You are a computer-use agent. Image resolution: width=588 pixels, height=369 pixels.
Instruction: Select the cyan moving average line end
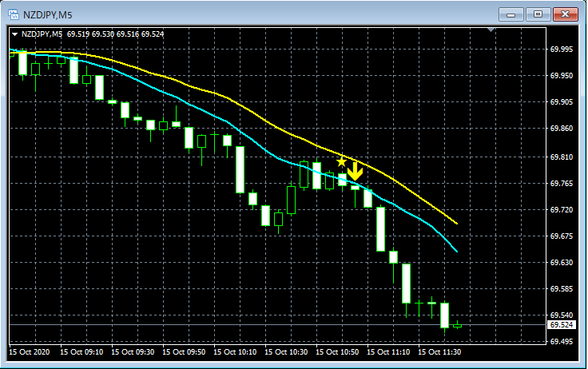[x=456, y=251]
